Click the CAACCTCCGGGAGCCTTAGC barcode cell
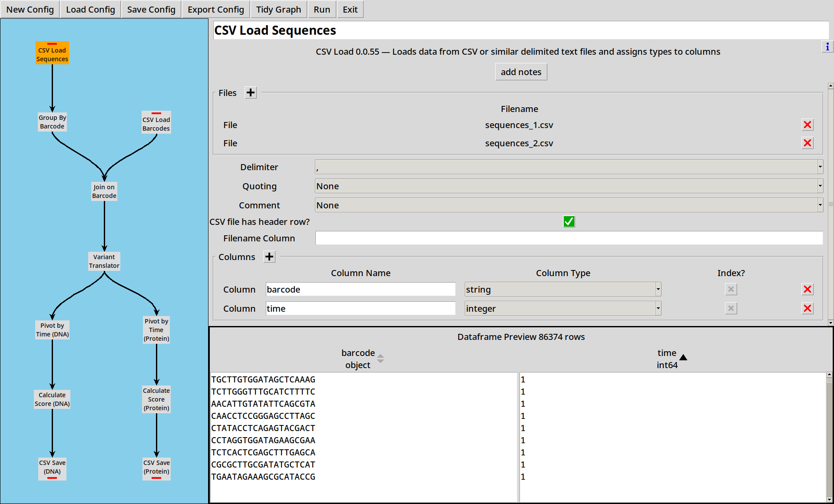The width and height of the screenshot is (834, 504). [263, 416]
